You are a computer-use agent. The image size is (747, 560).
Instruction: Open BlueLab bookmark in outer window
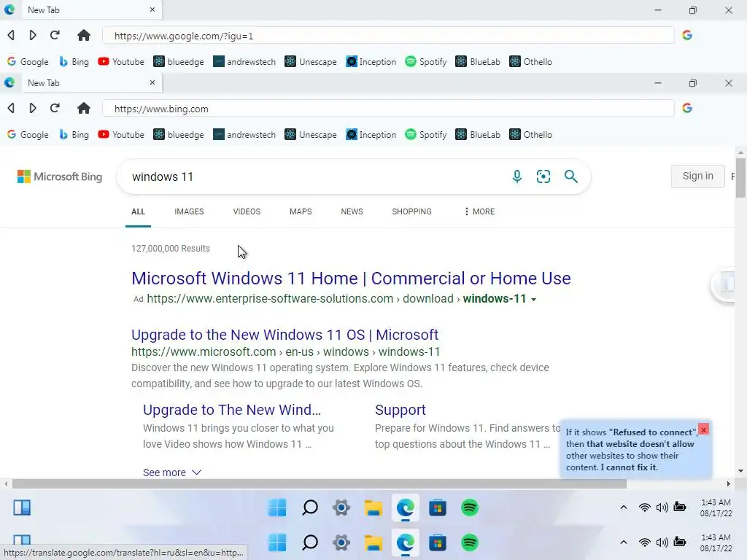[478, 61]
